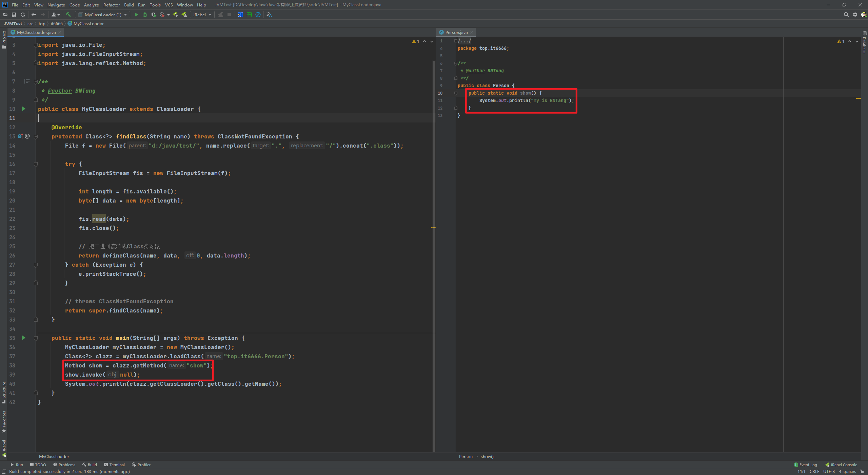This screenshot has height=475, width=868.
Task: Open the JRebel dropdown in toolbar
Action: [202, 15]
